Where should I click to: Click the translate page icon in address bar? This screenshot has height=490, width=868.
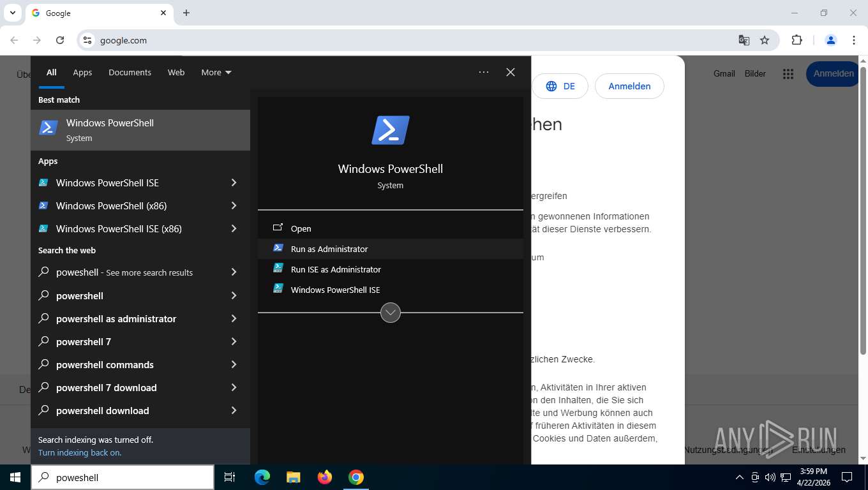[744, 40]
